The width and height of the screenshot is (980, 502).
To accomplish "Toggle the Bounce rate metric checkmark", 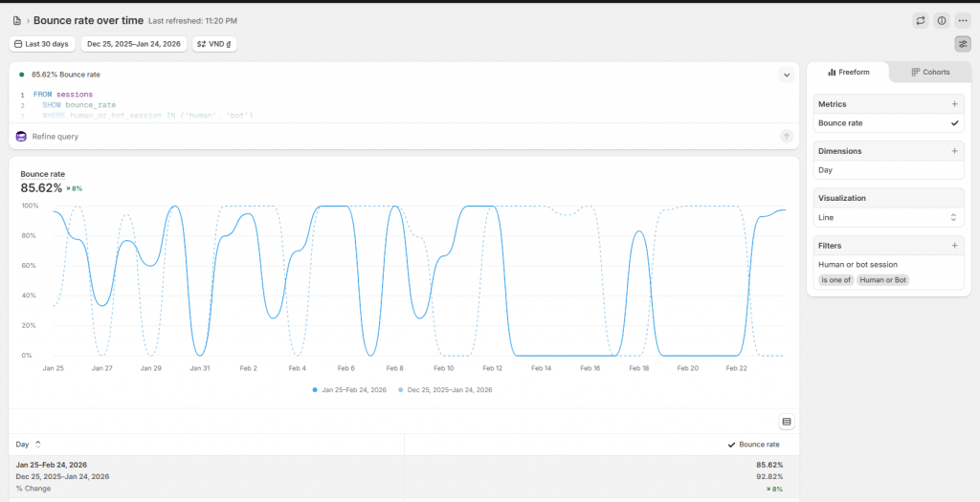I will pyautogui.click(x=954, y=123).
